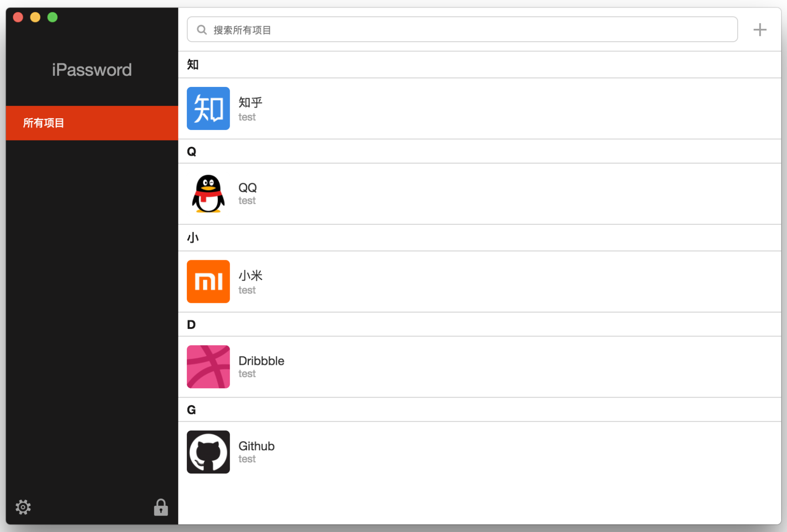Maximize the window with the green button
787x532 pixels.
click(52, 17)
